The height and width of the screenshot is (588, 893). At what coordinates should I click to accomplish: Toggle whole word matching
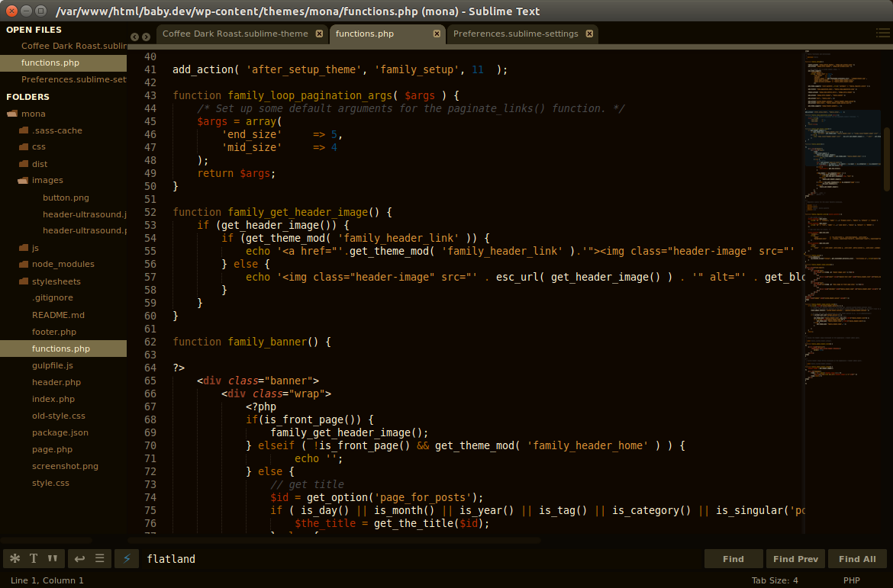point(52,558)
